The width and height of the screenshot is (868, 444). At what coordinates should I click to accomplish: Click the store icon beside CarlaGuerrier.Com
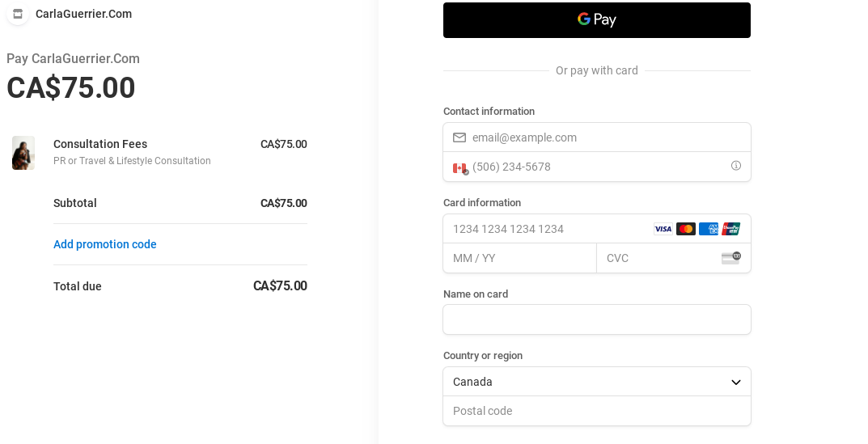(17, 14)
